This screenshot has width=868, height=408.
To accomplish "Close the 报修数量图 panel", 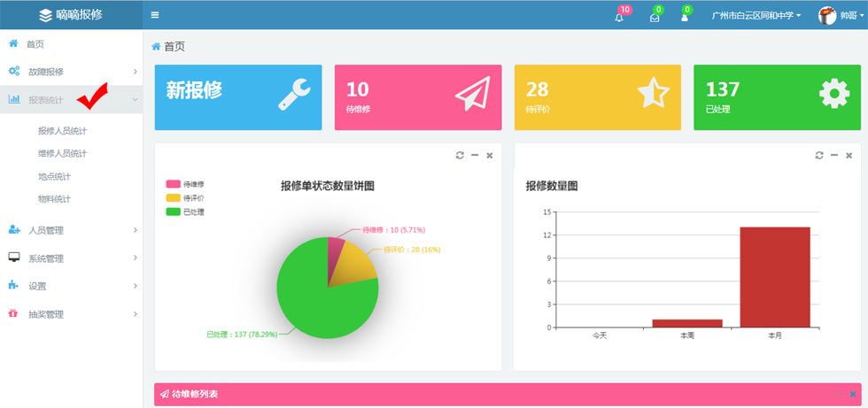I will point(849,156).
